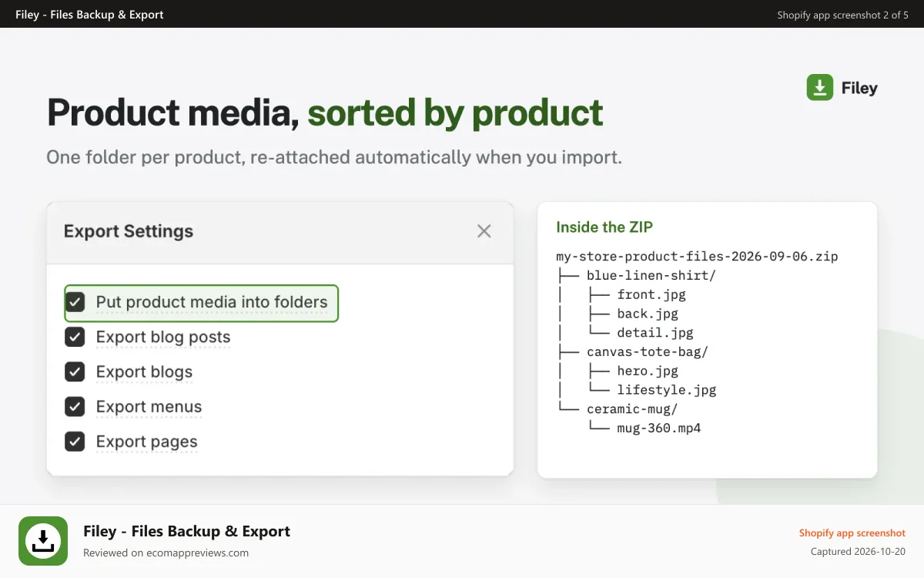Click the orange Shopify app screenshot label
Screen dimensions: 924x578
coord(852,533)
